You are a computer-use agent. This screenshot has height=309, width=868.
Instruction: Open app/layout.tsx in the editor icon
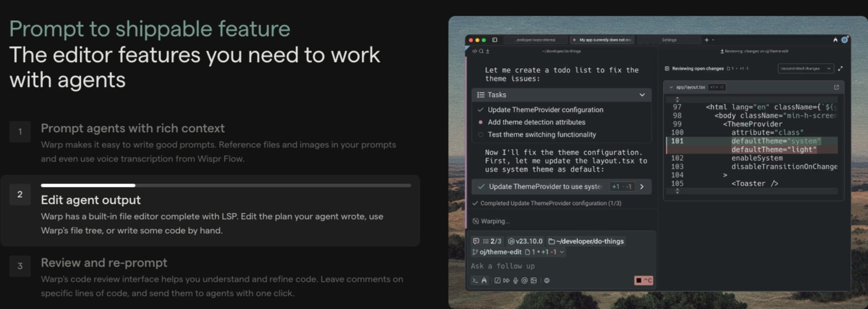coord(836,88)
